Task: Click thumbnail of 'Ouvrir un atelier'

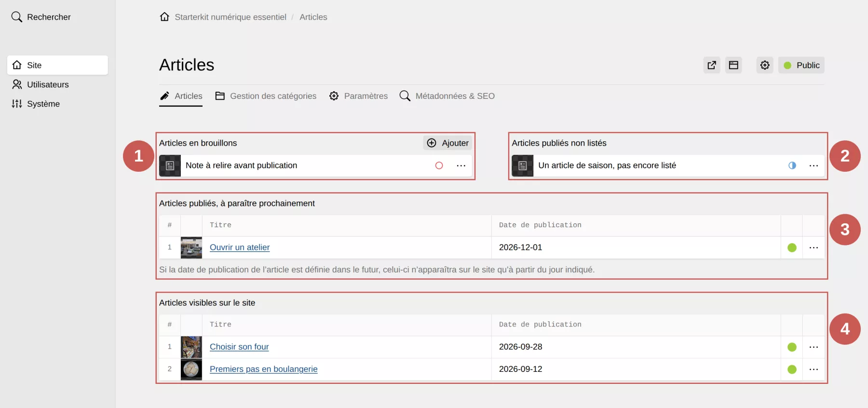Action: click(x=191, y=247)
